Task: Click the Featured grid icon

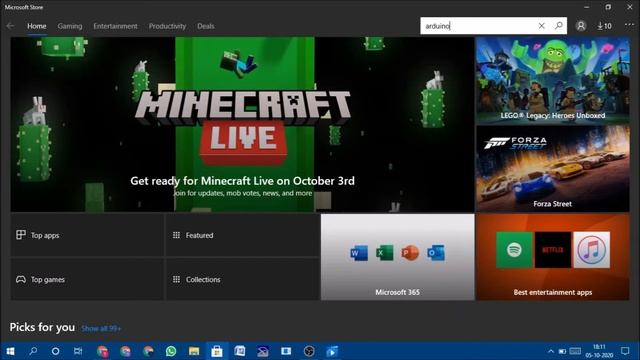Action: [176, 235]
